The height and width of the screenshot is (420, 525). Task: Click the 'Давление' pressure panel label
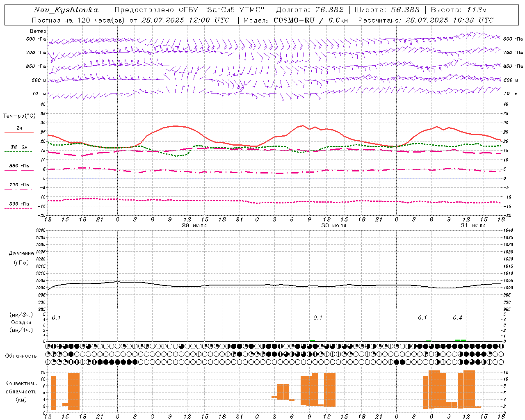tap(21, 253)
